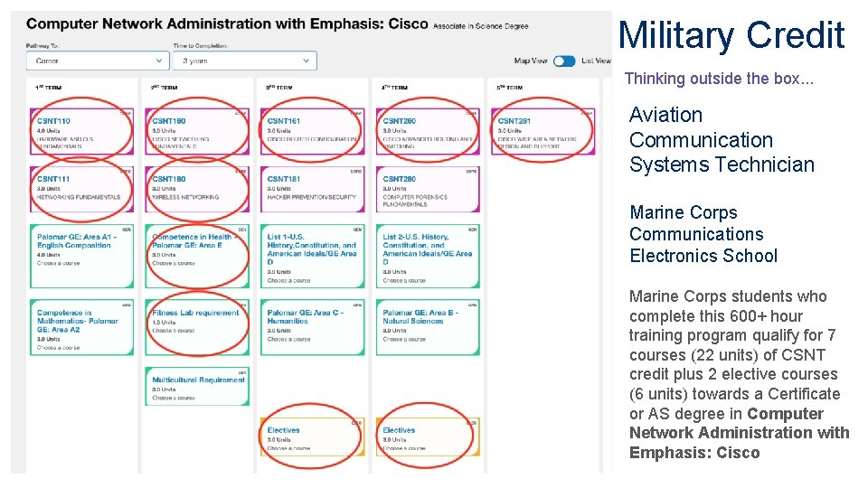
Task: Open the CSNT111 Networking Fundamentals card
Action: pos(82,189)
